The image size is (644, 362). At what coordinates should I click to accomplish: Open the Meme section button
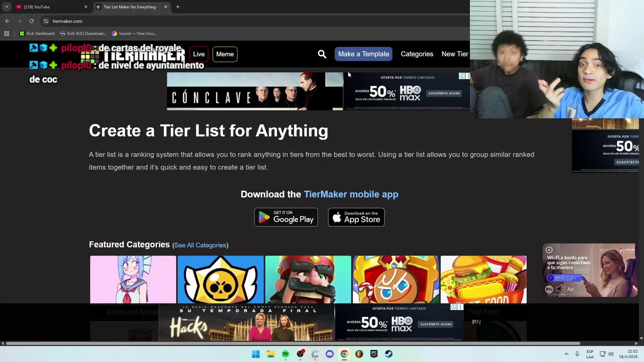(x=225, y=54)
